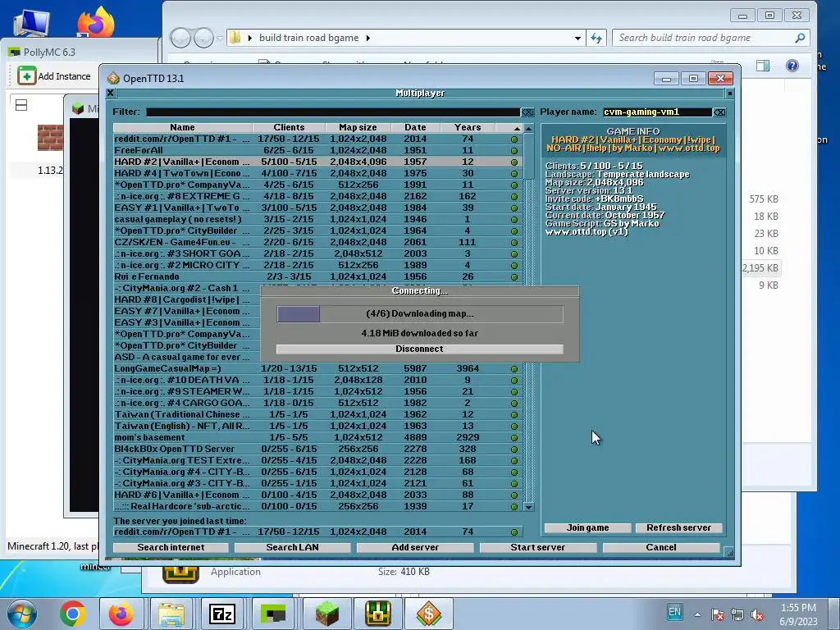Click inside the Filter text box

tap(333, 112)
